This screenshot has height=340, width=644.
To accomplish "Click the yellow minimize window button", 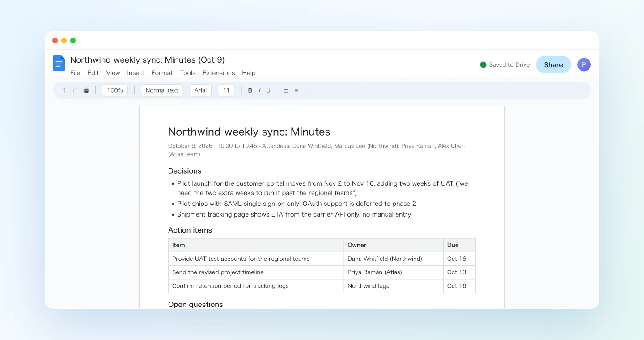I will (x=64, y=40).
